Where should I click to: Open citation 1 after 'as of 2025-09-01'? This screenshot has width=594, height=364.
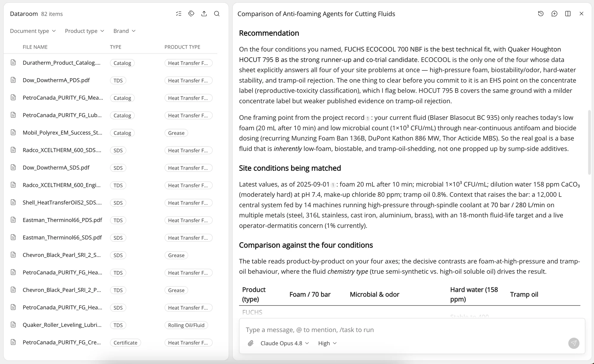tap(333, 185)
